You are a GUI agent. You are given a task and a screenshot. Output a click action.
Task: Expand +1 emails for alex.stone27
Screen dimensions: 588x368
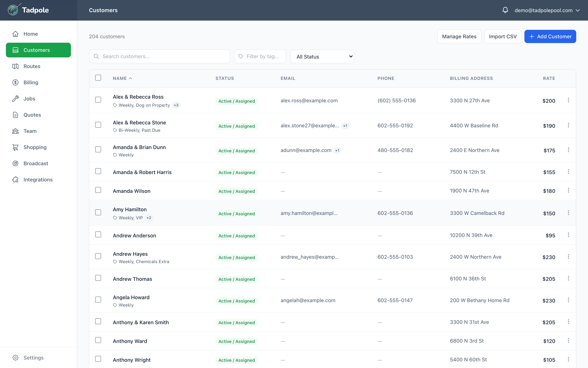tap(345, 126)
